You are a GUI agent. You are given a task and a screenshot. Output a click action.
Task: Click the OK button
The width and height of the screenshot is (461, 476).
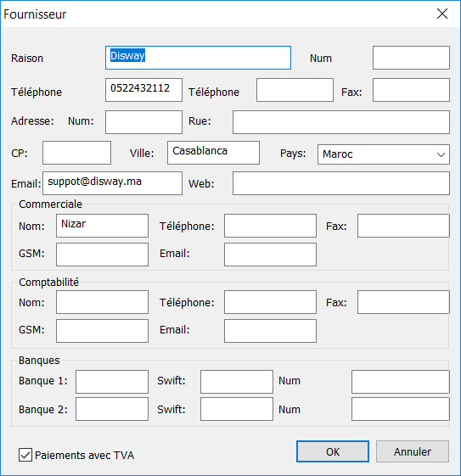coord(333,451)
